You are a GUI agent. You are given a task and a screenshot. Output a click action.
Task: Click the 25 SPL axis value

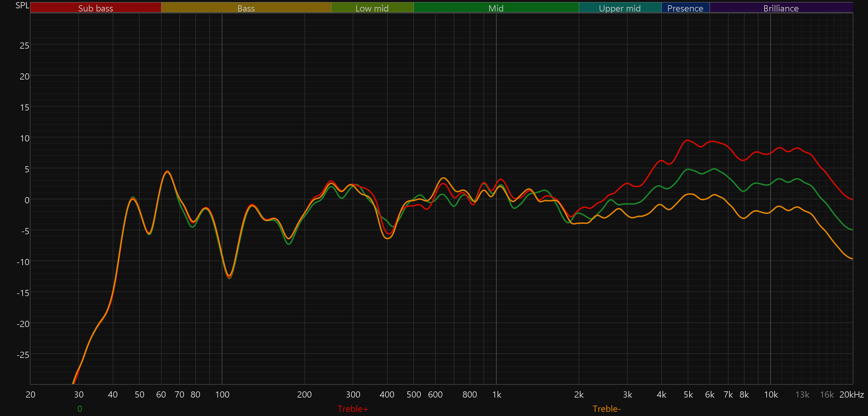(25, 46)
